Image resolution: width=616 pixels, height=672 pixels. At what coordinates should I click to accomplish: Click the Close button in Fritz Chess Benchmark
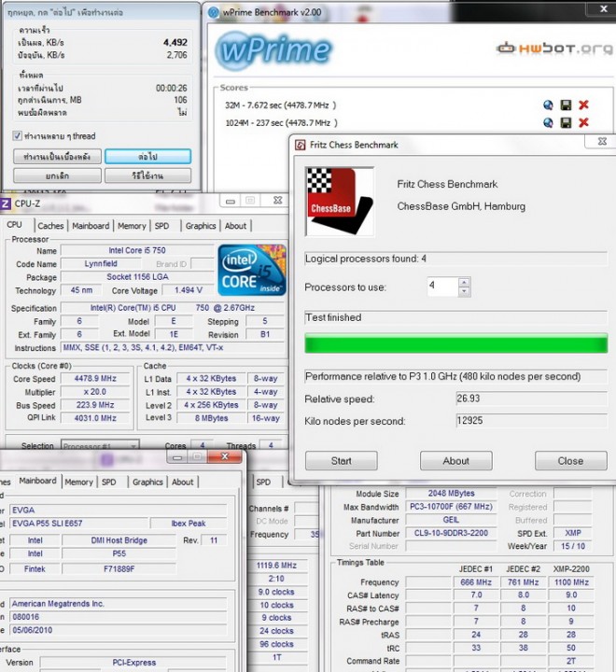coord(570,461)
